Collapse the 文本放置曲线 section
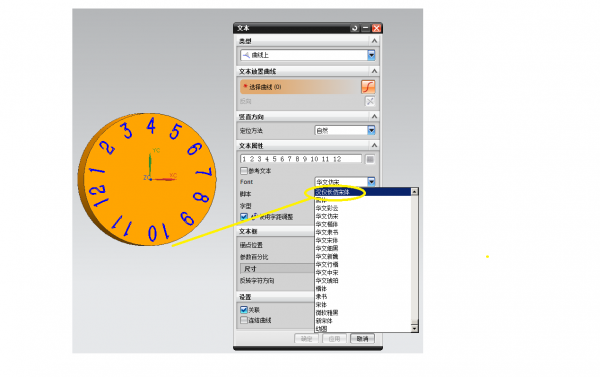Image resolution: width=600 pixels, height=377 pixels. click(x=374, y=71)
